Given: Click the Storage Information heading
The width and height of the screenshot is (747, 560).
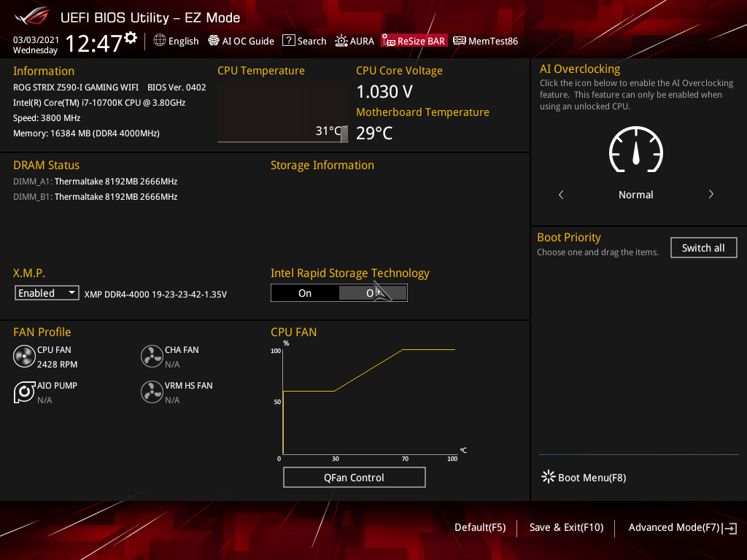Looking at the screenshot, I should [x=322, y=166].
